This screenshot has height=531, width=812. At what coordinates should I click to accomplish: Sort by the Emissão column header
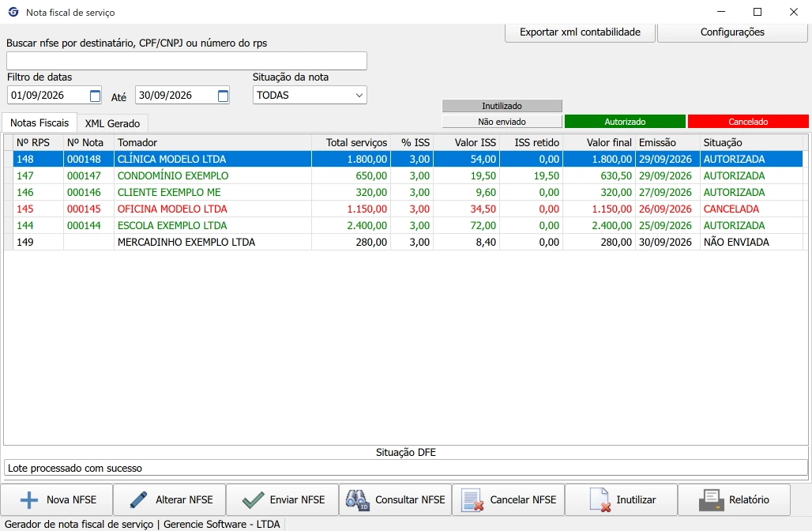click(667, 142)
